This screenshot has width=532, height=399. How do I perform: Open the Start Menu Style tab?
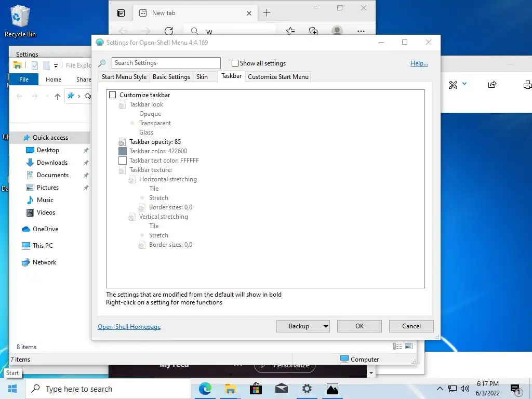(124, 77)
